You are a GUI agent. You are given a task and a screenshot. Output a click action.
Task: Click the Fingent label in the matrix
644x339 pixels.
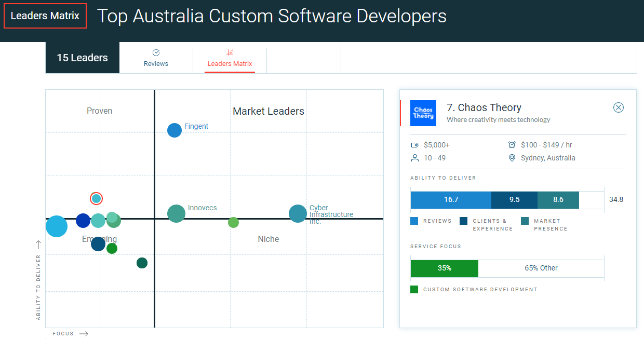pyautogui.click(x=196, y=126)
